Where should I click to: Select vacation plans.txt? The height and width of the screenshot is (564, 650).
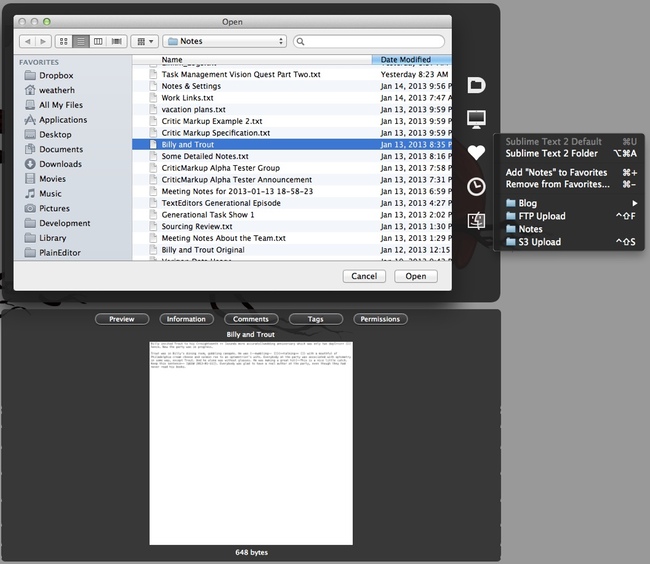292,109
